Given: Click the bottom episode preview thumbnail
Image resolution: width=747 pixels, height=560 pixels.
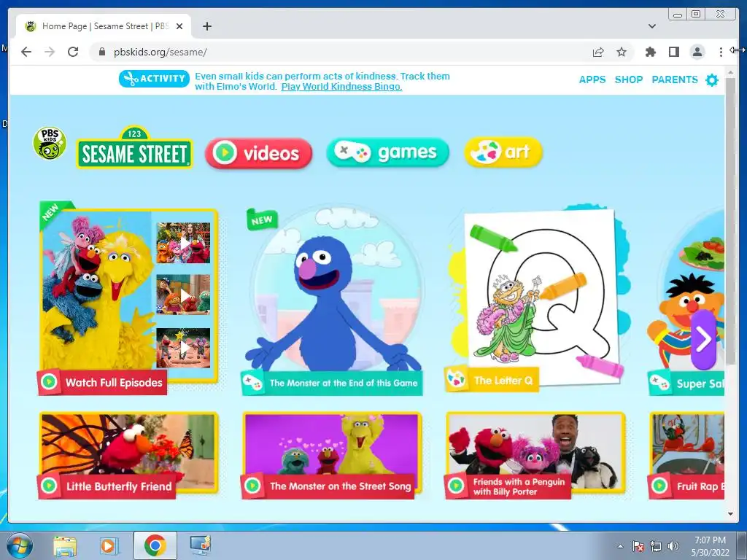Looking at the screenshot, I should (183, 348).
